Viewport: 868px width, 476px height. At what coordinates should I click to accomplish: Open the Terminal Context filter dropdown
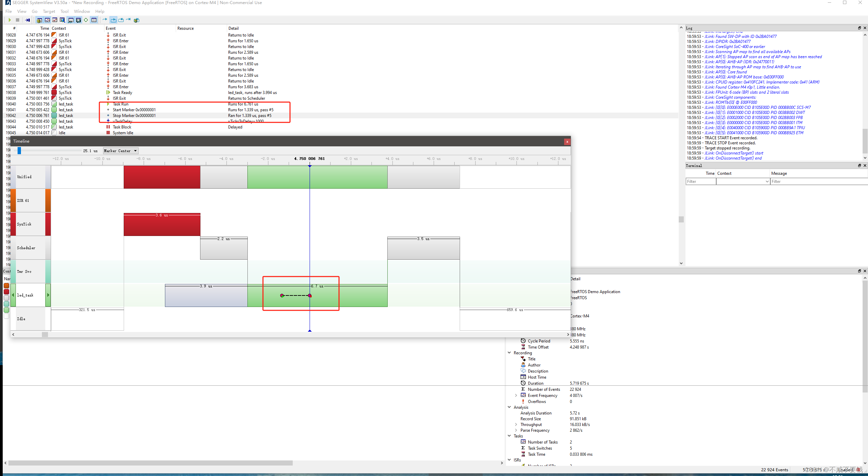743,182
